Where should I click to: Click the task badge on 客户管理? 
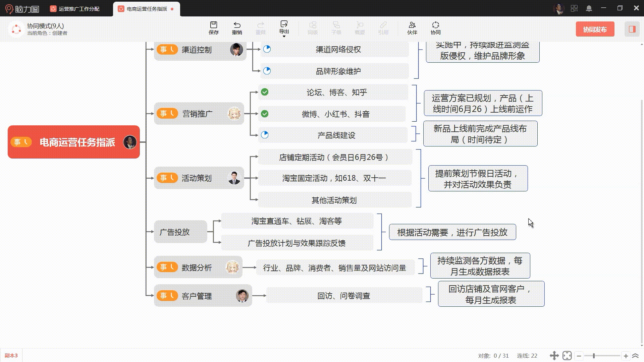pyautogui.click(x=167, y=296)
